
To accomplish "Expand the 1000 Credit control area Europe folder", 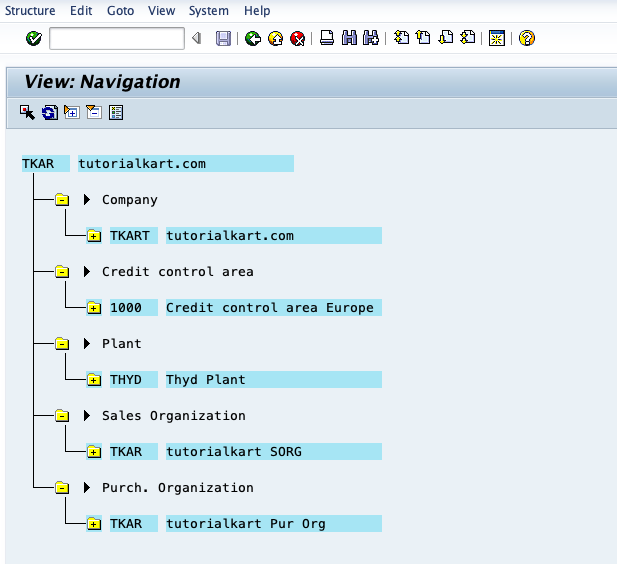I will click(x=94, y=308).
